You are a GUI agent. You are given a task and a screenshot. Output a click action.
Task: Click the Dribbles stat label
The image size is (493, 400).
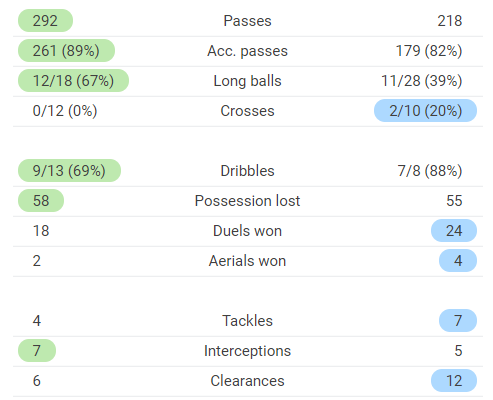click(247, 171)
